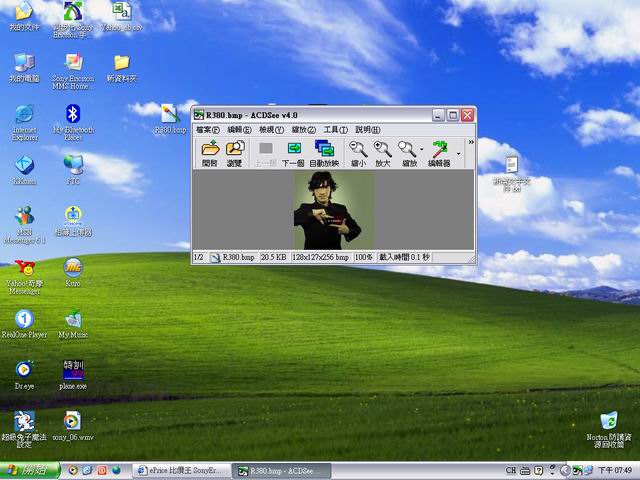The image size is (640, 480).
Task: Open the 檢視(V) menu
Action: pos(271,130)
